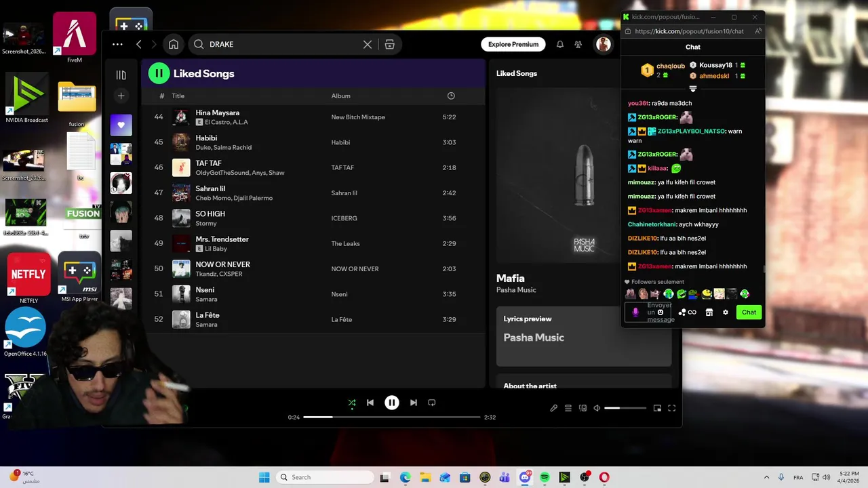Select the Liked Songs heart in the sidebar
Viewport: 868px width, 488px height.
point(121,125)
